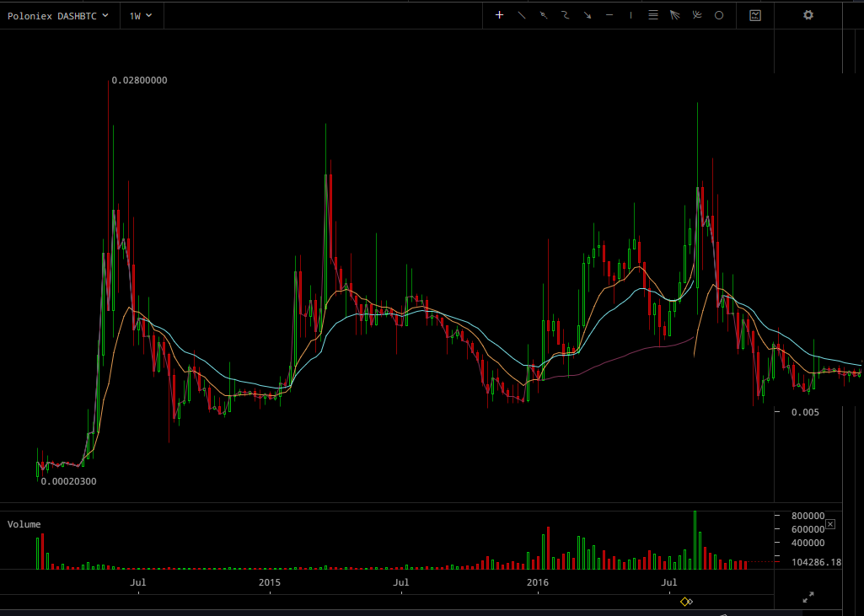Image resolution: width=864 pixels, height=616 pixels.
Task: Select the Fibonacci retracement lines tool
Action: (x=653, y=15)
